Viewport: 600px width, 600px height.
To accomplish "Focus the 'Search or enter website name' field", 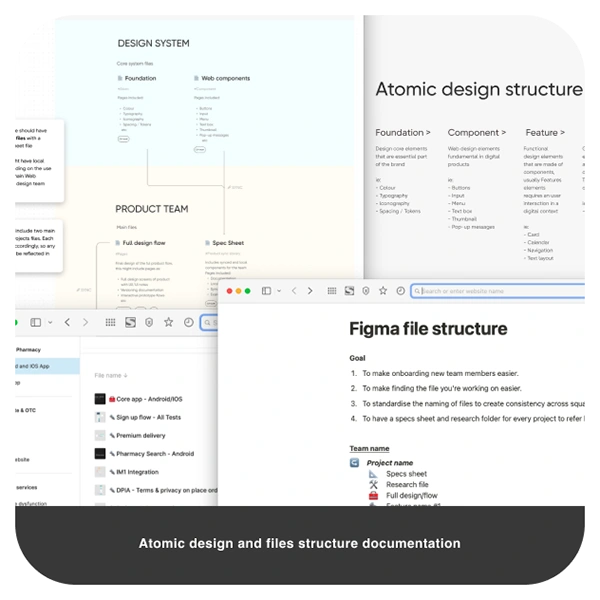I will [x=498, y=291].
